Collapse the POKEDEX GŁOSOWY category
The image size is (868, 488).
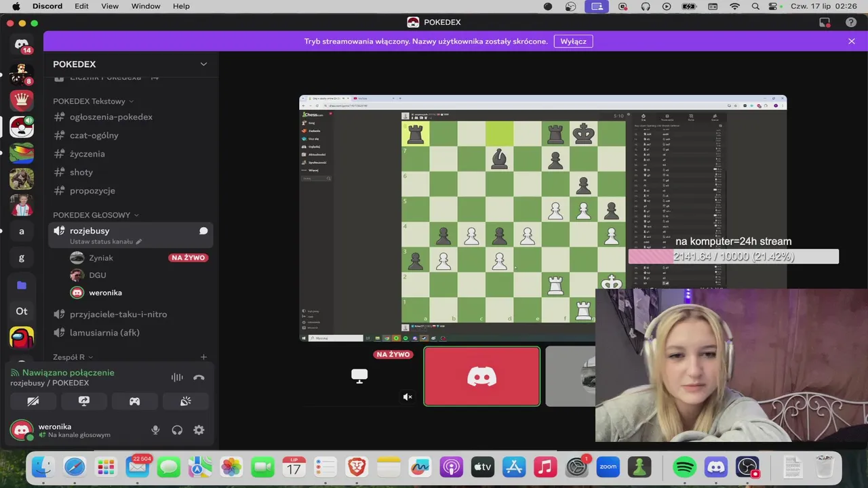(x=96, y=215)
